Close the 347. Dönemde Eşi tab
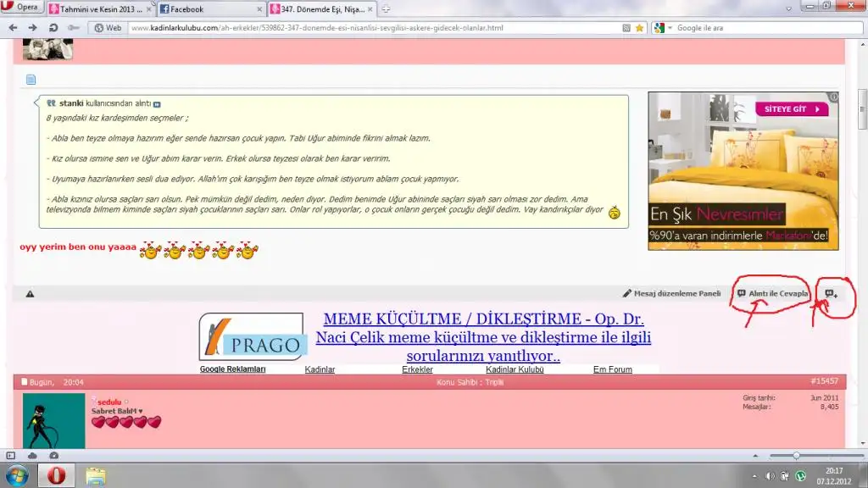The height and width of the screenshot is (488, 868). pyautogui.click(x=370, y=9)
